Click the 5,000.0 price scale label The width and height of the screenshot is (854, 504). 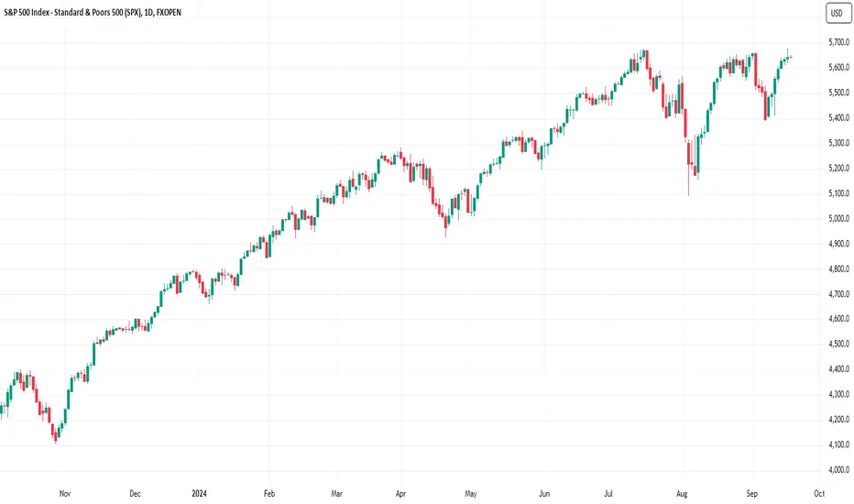point(838,218)
